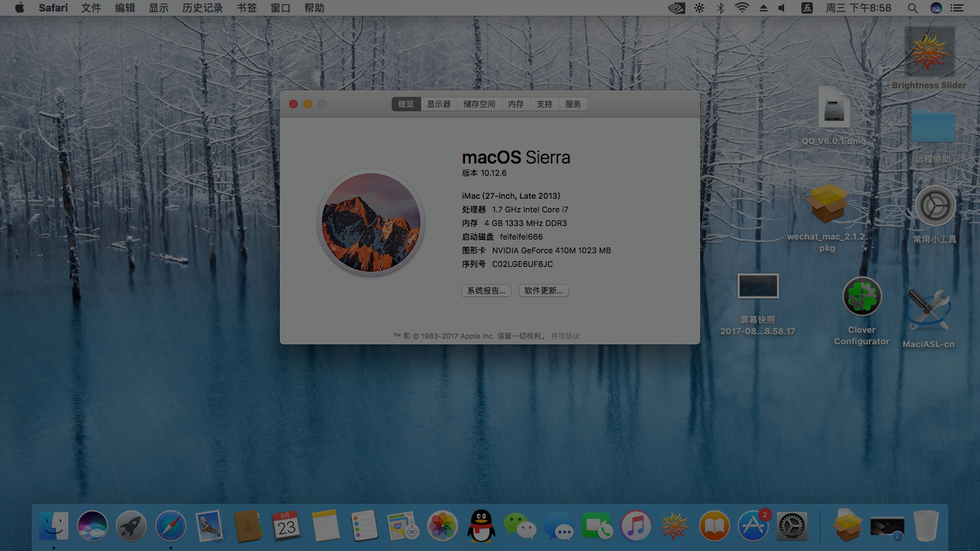
Task: Open Messages blue bubble icon in Dock
Action: (x=559, y=526)
